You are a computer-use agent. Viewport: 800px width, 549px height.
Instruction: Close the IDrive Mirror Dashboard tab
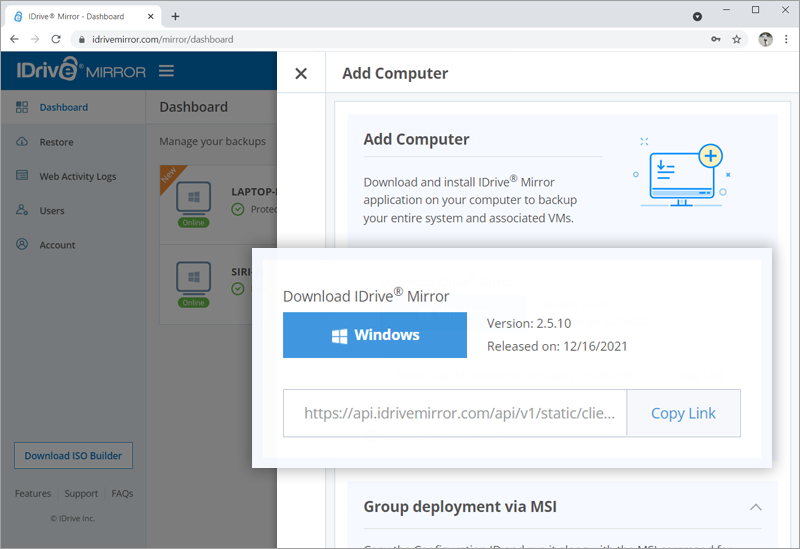tap(151, 16)
